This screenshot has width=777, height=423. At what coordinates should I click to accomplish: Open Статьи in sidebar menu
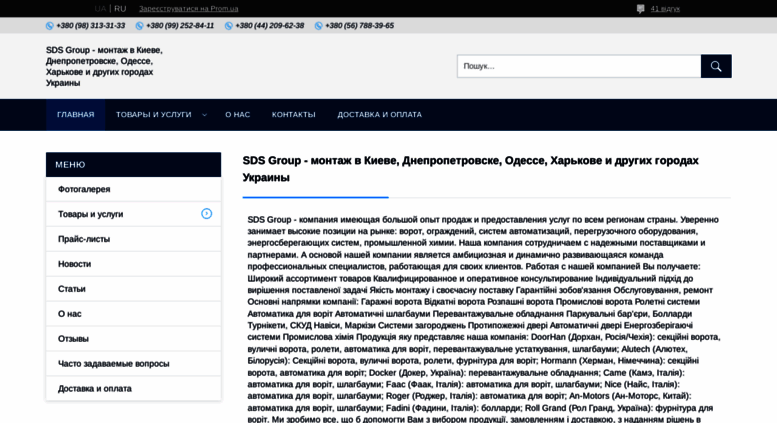133,289
